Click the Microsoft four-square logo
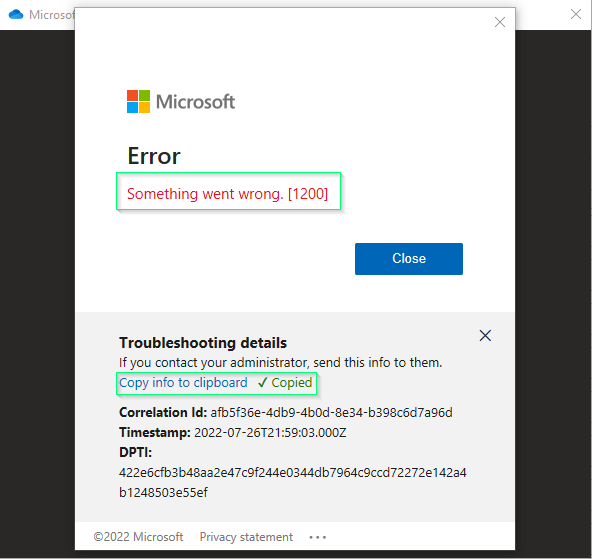The width and height of the screenshot is (592, 559). coord(138,101)
